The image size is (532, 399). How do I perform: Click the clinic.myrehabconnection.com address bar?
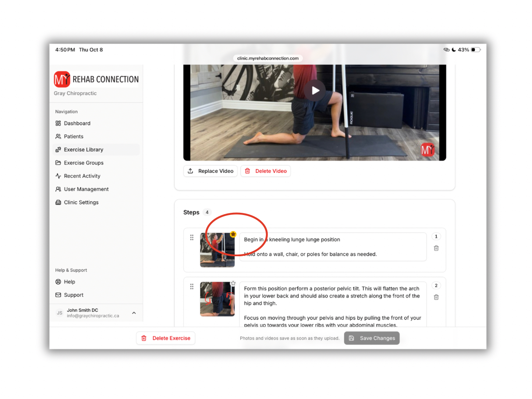coord(268,58)
